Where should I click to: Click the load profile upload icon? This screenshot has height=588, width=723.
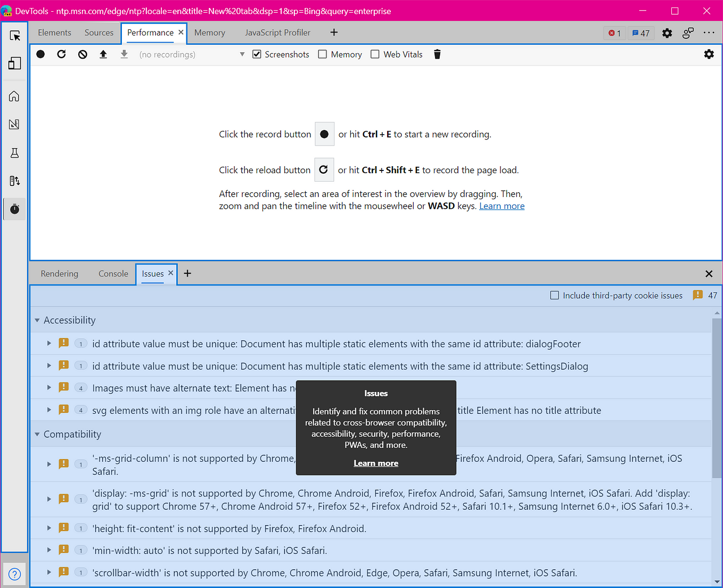tap(103, 54)
